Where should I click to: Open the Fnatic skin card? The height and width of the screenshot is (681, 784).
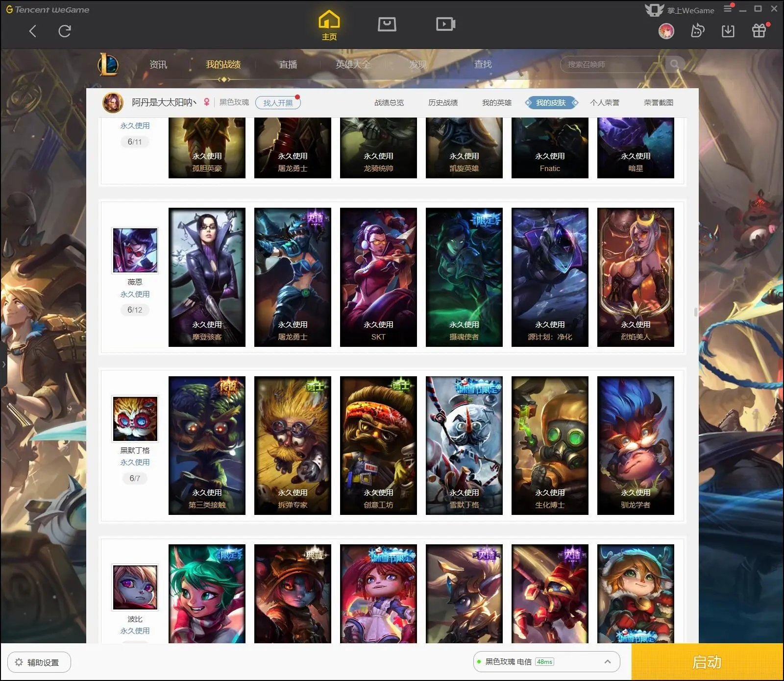tap(550, 148)
